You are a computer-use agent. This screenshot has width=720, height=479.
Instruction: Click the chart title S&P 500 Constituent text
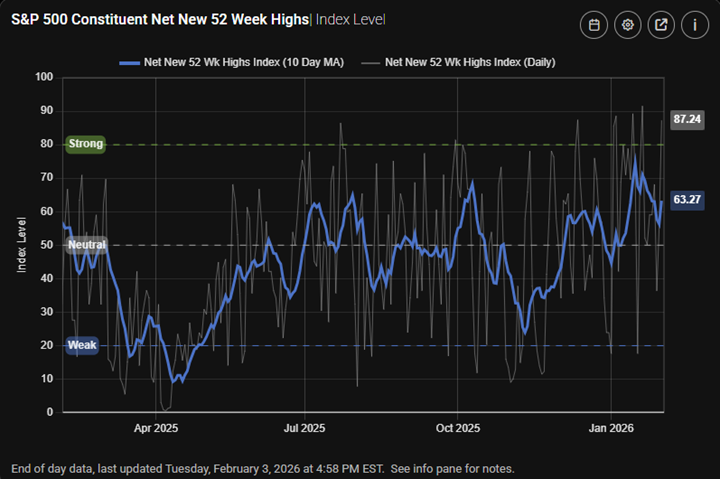point(160,20)
